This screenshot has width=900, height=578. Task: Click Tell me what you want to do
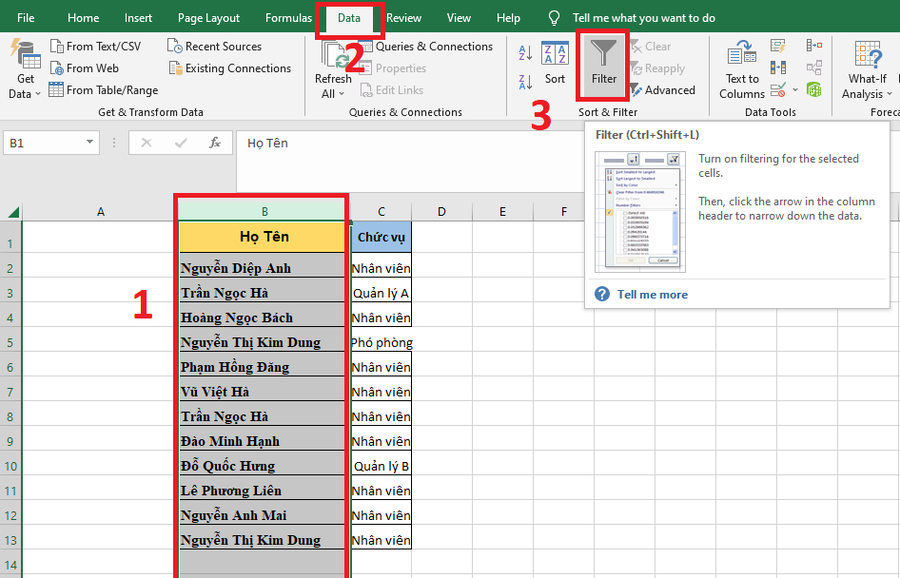click(643, 18)
